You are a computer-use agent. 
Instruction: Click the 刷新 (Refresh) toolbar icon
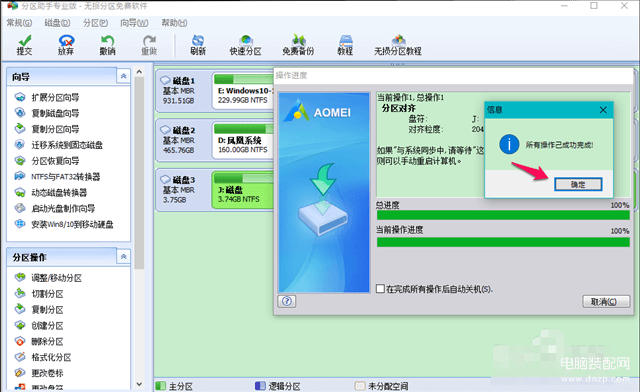point(198,45)
